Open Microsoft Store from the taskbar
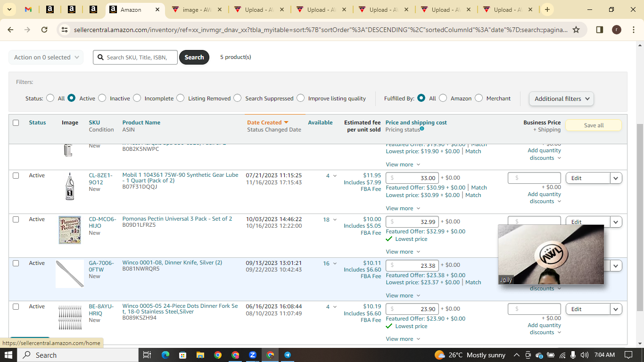 pos(182,355)
